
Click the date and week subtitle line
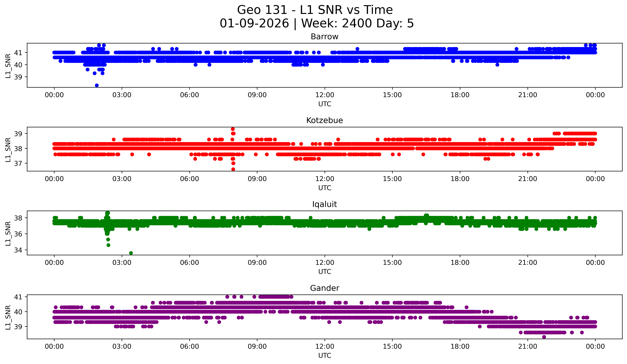click(316, 23)
